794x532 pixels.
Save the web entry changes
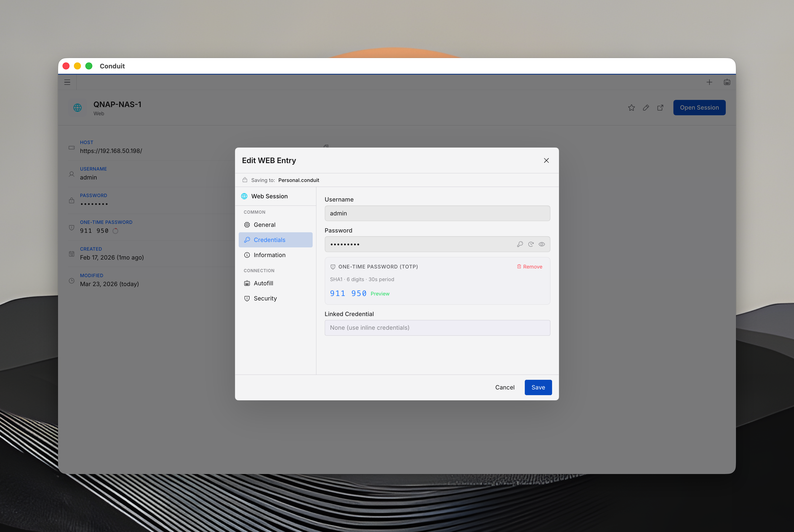coord(538,387)
